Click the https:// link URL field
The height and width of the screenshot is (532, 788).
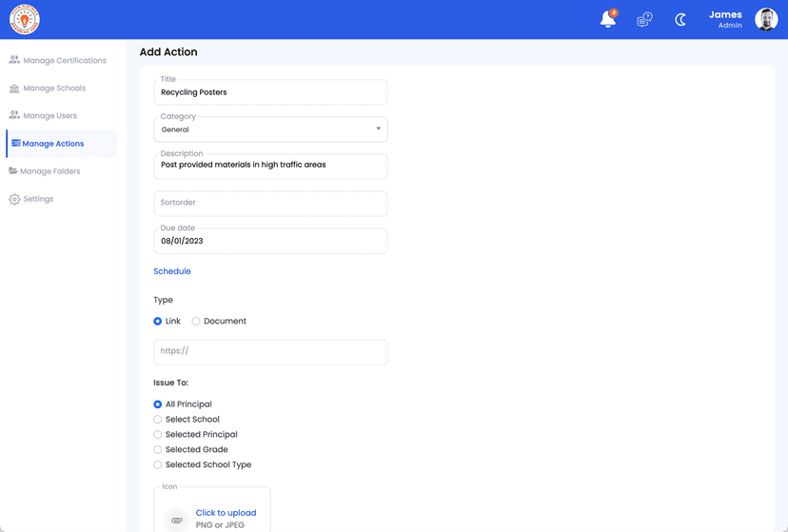click(x=270, y=352)
